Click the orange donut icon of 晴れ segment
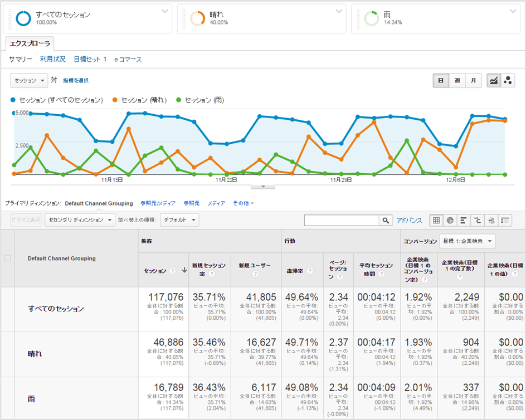 (198, 18)
